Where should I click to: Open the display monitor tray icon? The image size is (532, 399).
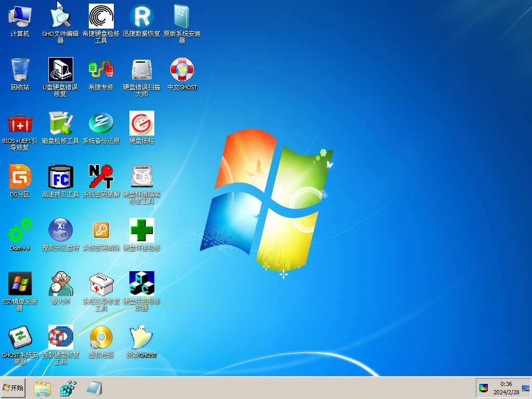(484, 388)
